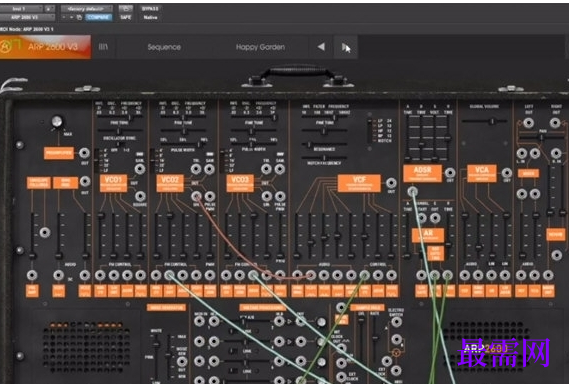Image resolution: width=569 pixels, height=384 pixels.
Task: Click the VCF OUT jack
Action: point(391,183)
